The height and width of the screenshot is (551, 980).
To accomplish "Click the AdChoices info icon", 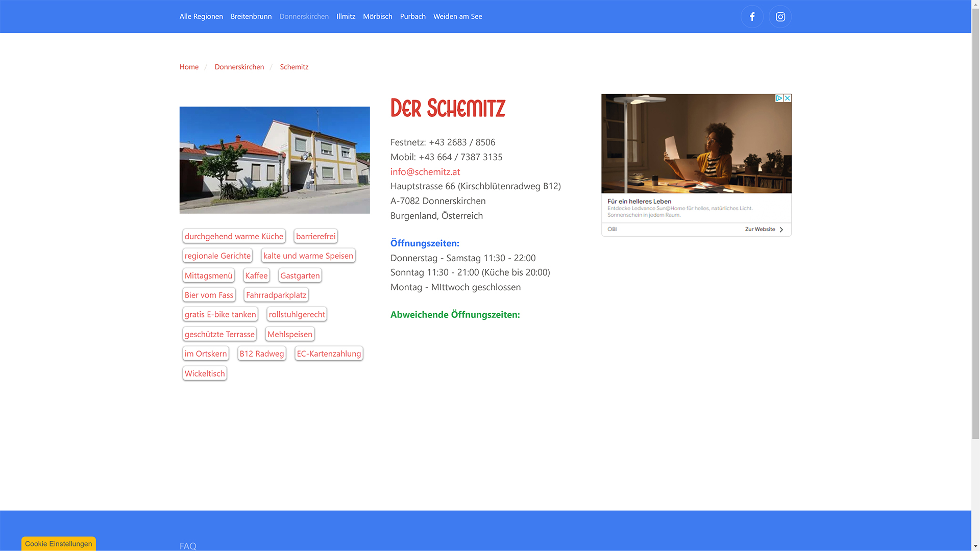I will coord(779,98).
